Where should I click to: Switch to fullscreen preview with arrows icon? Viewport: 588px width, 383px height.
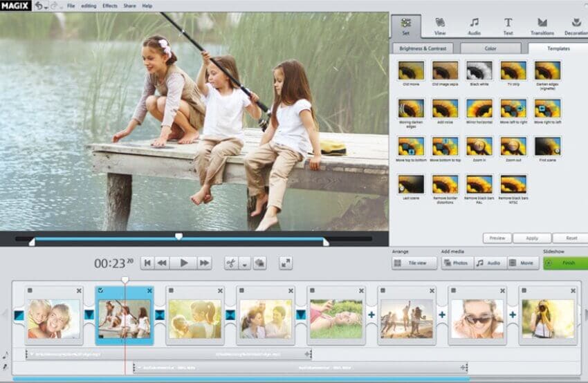[x=286, y=263]
